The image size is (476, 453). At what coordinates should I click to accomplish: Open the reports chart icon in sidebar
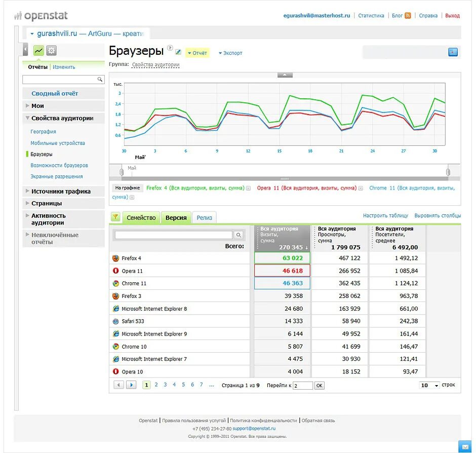point(38,51)
